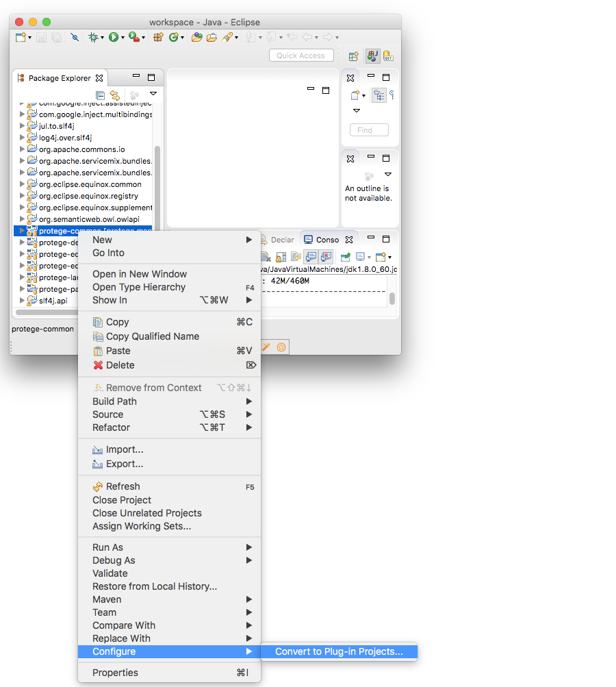Click the Find field in right panel
The width and height of the screenshot is (616, 687).
pos(369,130)
